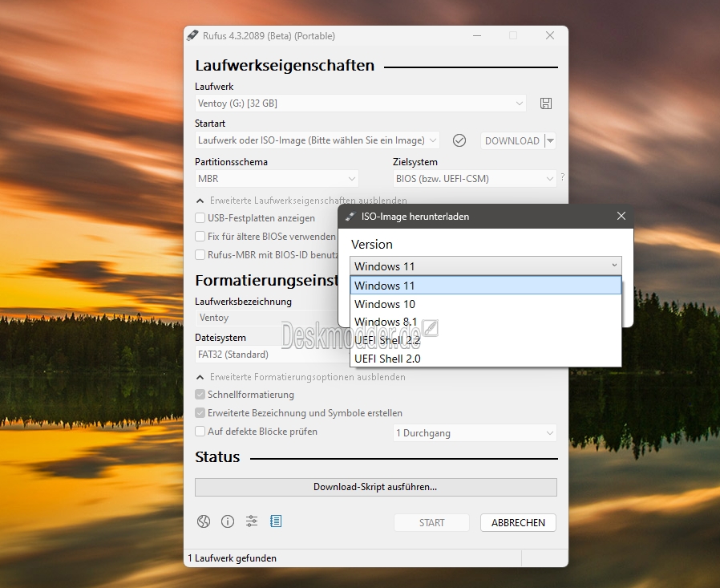Expand the DOWNLOAD button arrow
The width and height of the screenshot is (720, 588).
550,140
